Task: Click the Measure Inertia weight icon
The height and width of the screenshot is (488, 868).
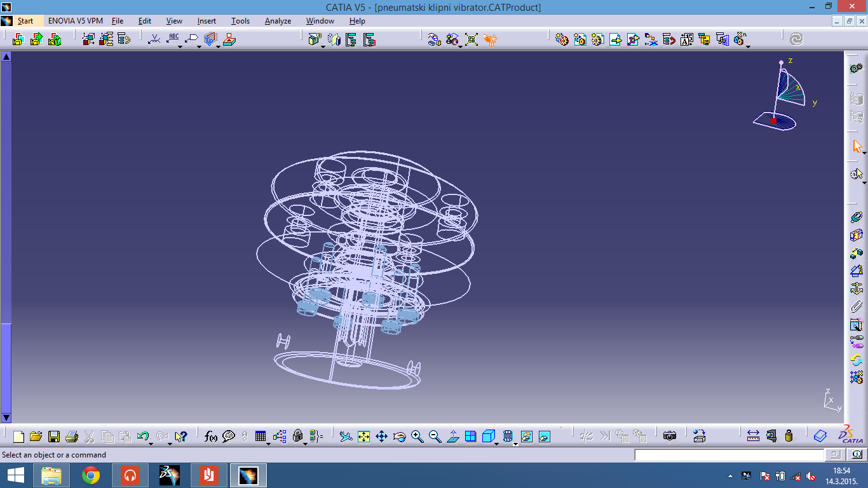Action: tap(789, 436)
